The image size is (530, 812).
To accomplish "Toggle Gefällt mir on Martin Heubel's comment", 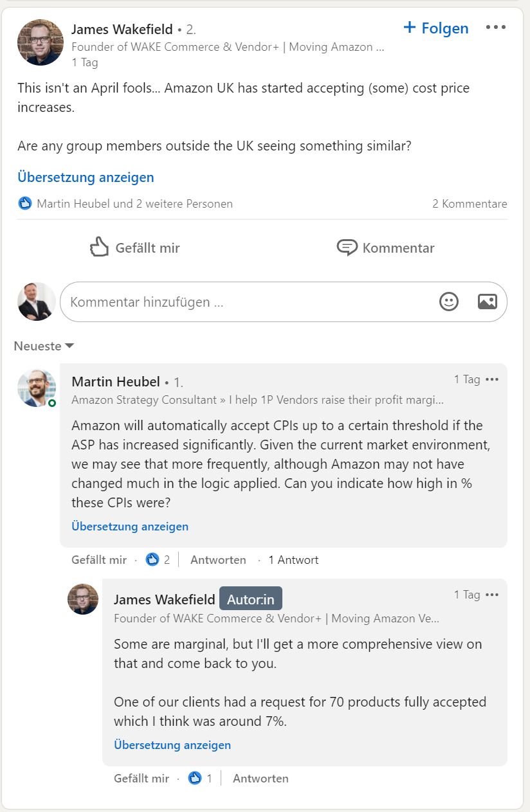I will coord(99,560).
